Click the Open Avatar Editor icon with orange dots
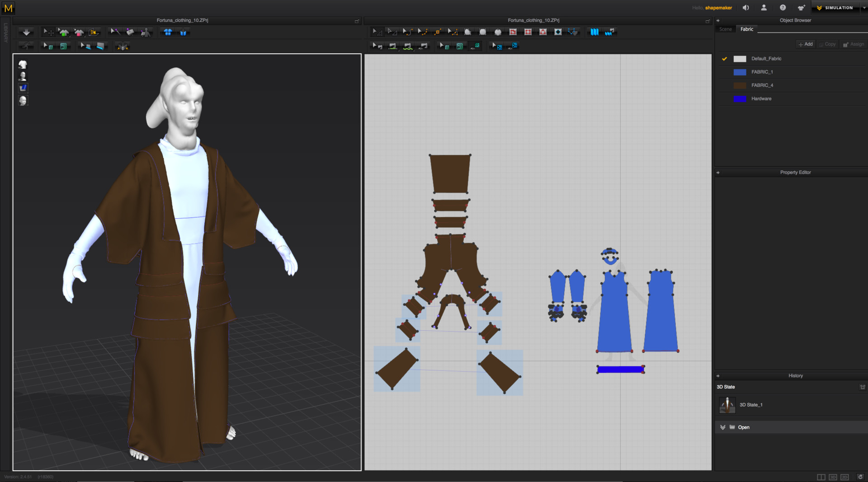The image size is (868, 482). pyautogui.click(x=123, y=46)
